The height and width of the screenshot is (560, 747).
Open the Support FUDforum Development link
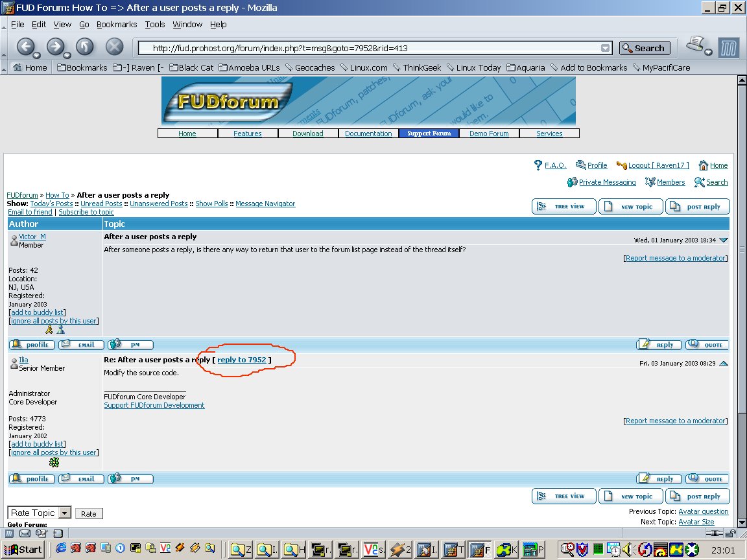point(154,405)
